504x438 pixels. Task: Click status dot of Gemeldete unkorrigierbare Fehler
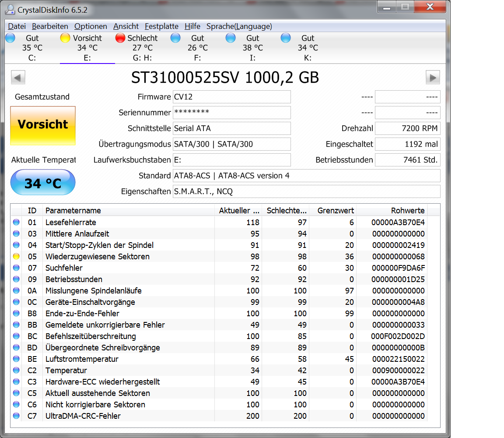(16, 325)
